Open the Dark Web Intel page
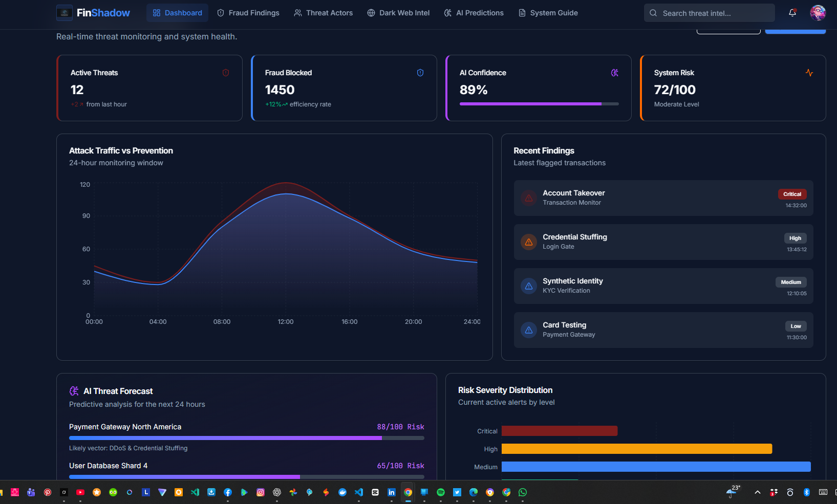 point(398,13)
